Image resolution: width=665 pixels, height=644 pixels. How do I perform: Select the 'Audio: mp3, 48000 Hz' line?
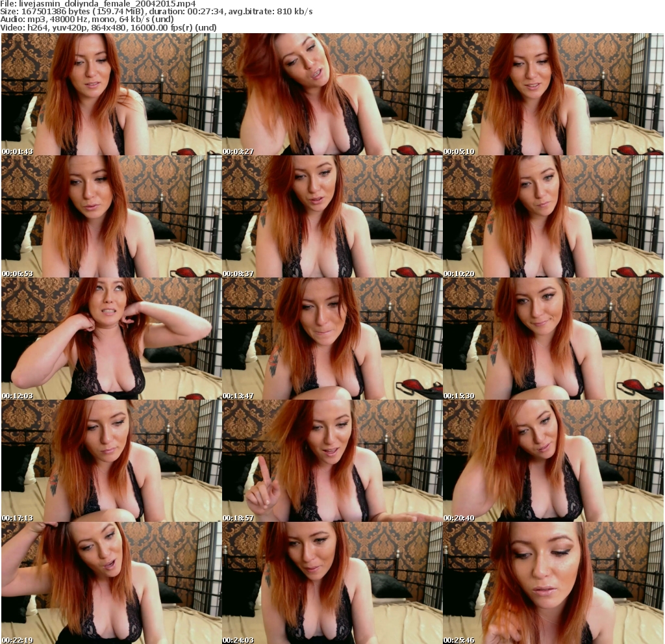pos(87,19)
